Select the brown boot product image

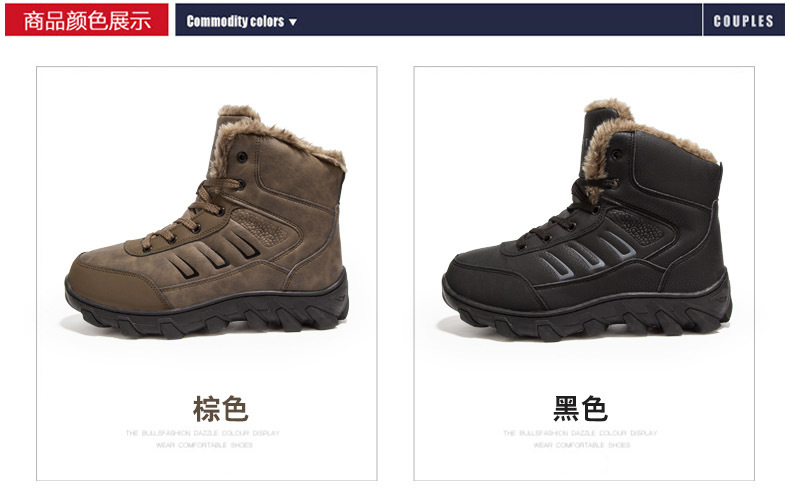[x=207, y=221]
